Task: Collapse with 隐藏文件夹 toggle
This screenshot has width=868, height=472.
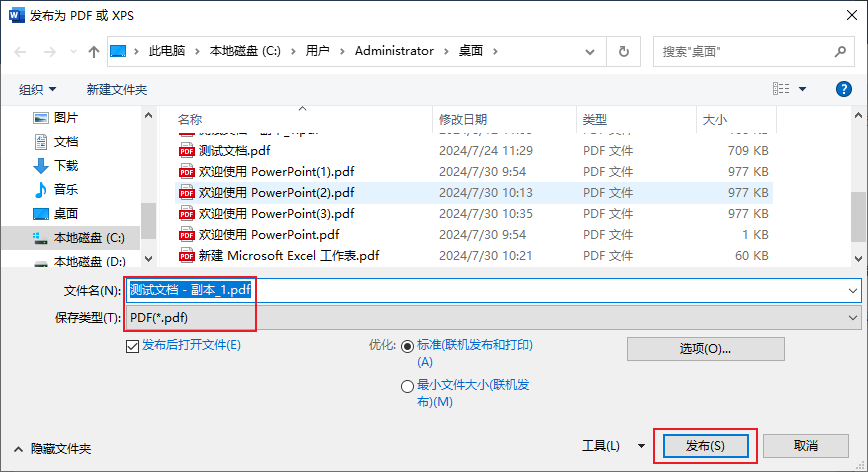Action: [53, 449]
